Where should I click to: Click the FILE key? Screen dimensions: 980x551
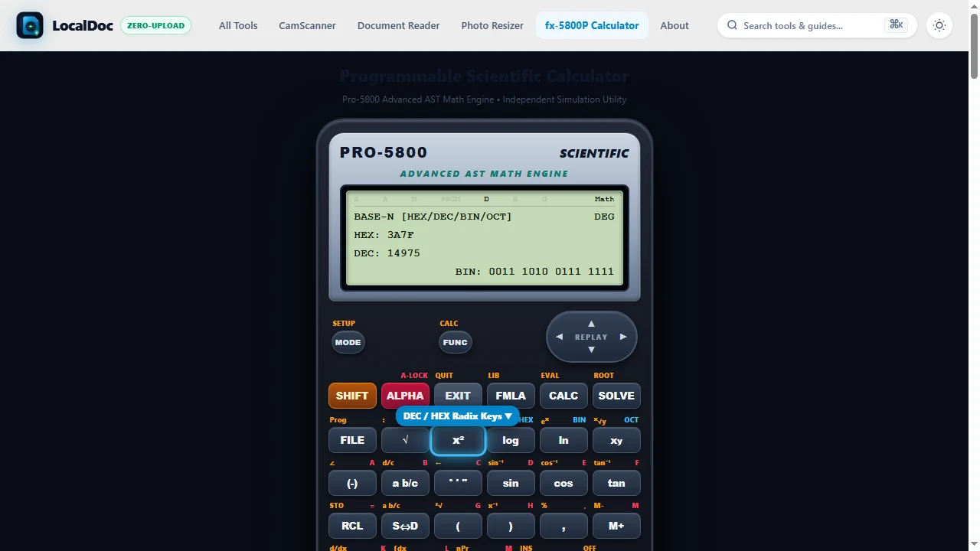click(352, 440)
